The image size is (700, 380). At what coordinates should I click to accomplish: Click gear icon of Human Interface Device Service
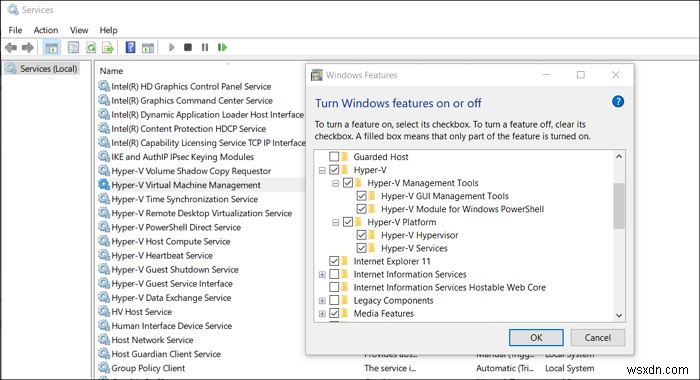[x=104, y=326]
